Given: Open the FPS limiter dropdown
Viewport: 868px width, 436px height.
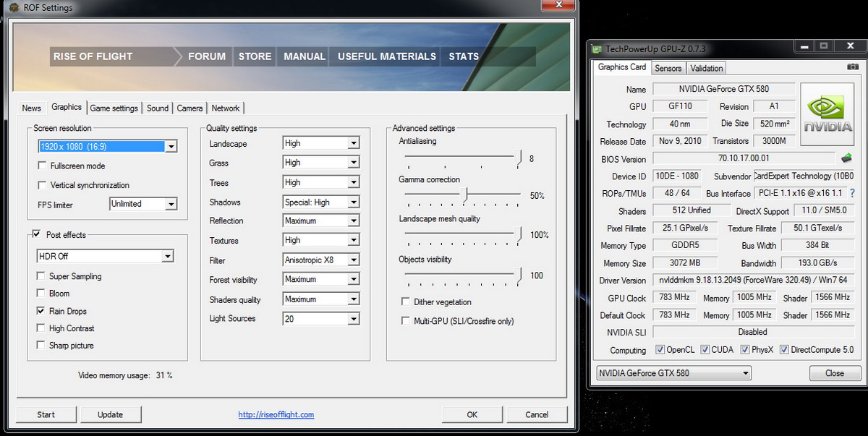Looking at the screenshot, I should coord(143,204).
